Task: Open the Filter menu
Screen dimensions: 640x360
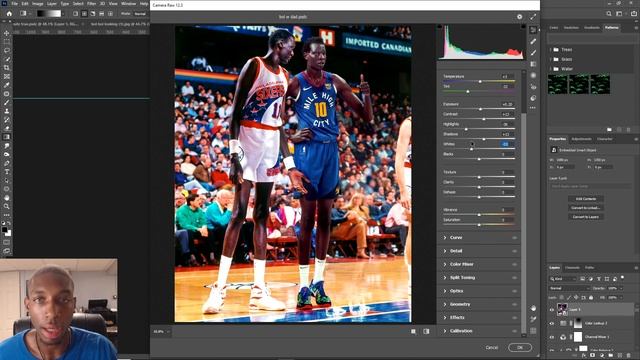Action: coord(91,3)
